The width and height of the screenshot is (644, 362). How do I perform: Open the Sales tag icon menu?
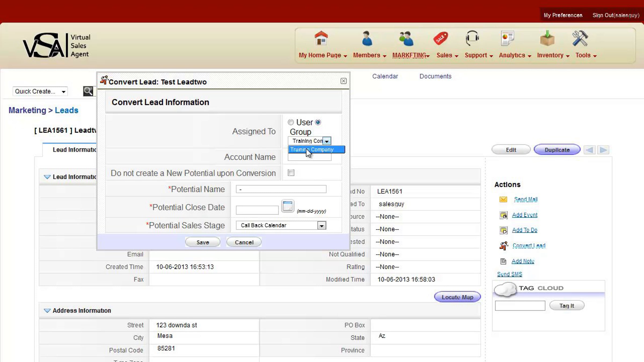pyautogui.click(x=440, y=38)
